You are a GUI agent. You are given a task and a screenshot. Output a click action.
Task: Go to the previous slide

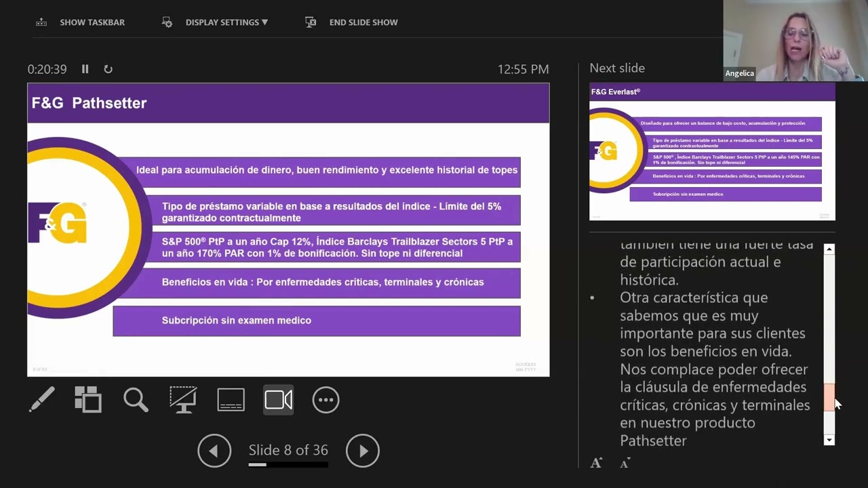pos(214,451)
